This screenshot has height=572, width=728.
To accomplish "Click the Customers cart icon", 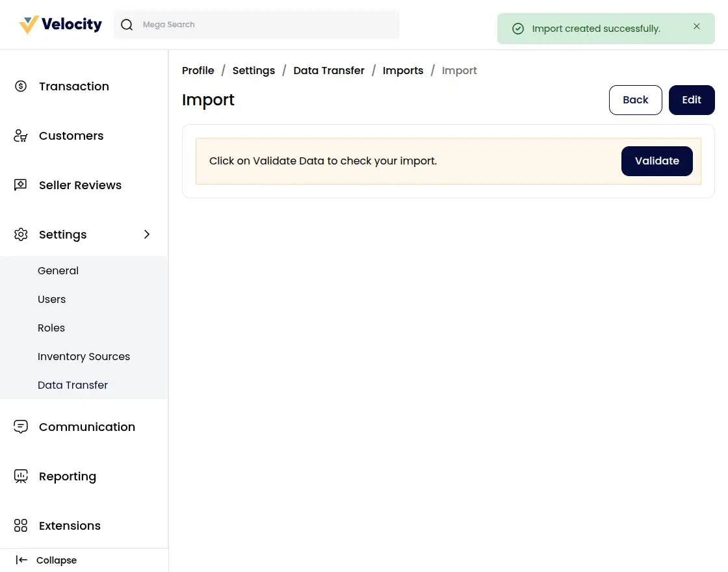I will coord(21,136).
